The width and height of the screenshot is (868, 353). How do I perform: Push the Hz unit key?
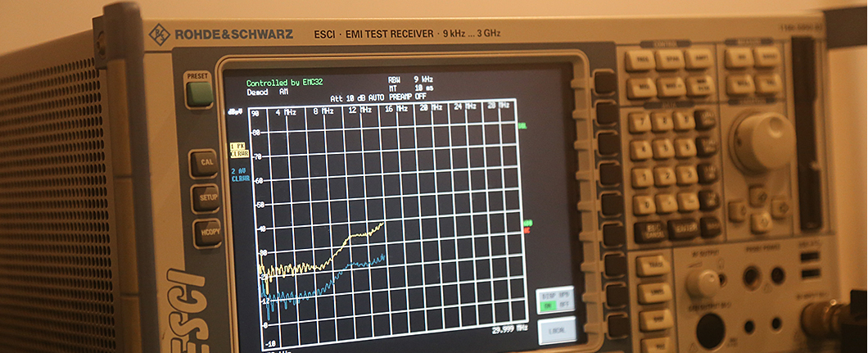point(710,201)
